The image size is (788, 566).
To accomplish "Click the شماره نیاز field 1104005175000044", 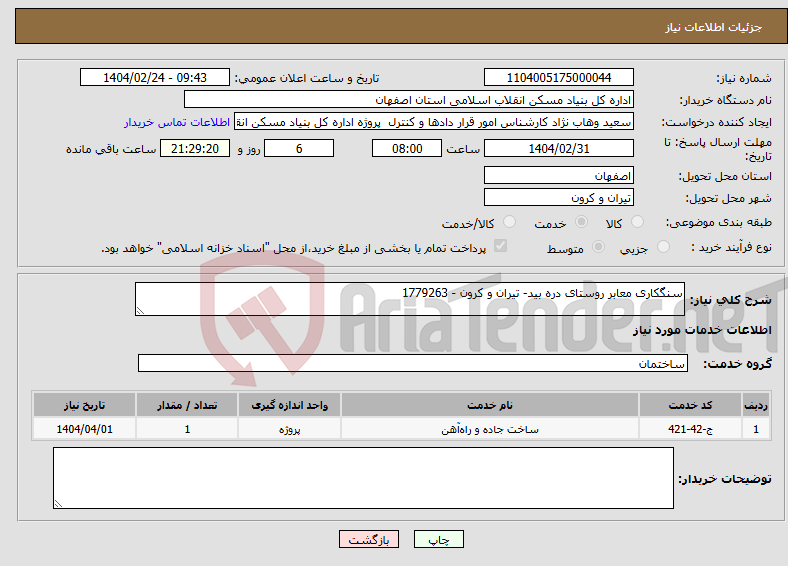I will click(558, 77).
